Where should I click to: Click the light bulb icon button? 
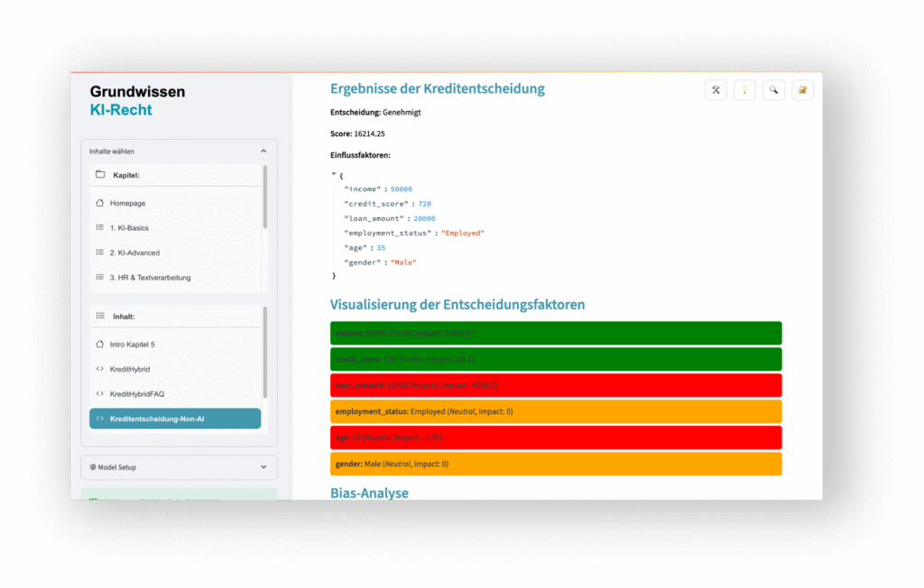744,89
